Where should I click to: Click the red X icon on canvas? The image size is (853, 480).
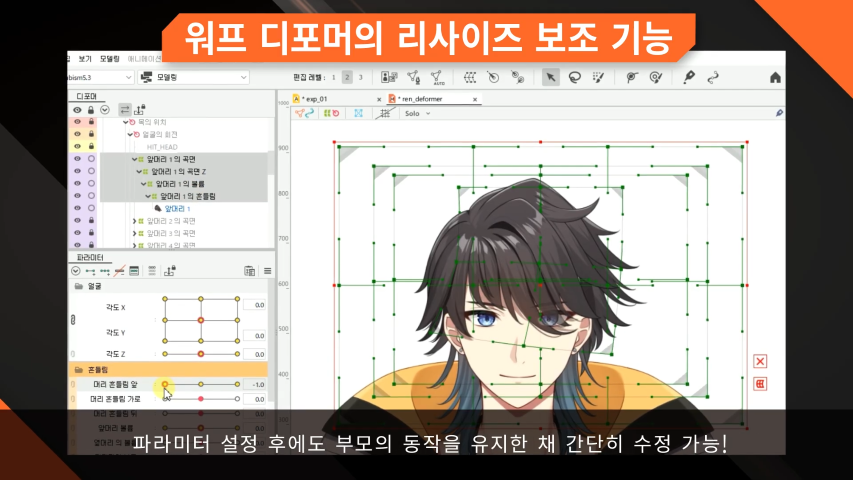pos(760,361)
